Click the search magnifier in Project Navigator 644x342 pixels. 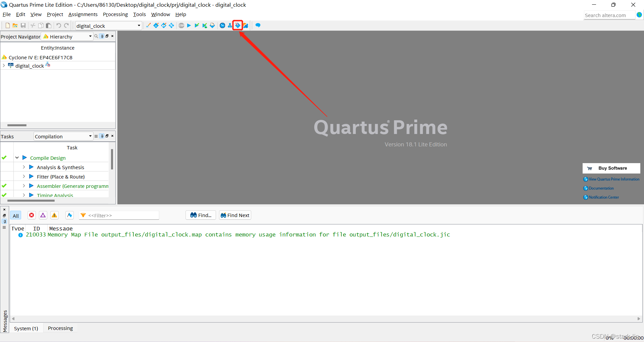click(96, 36)
